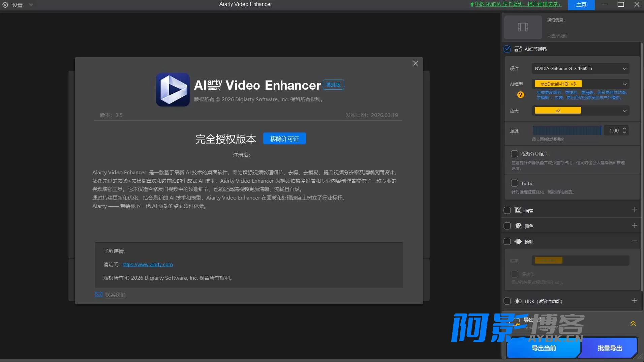Screen dimensions: 644x362
Task: Click the Edit section pencil icon
Action: 518,210
